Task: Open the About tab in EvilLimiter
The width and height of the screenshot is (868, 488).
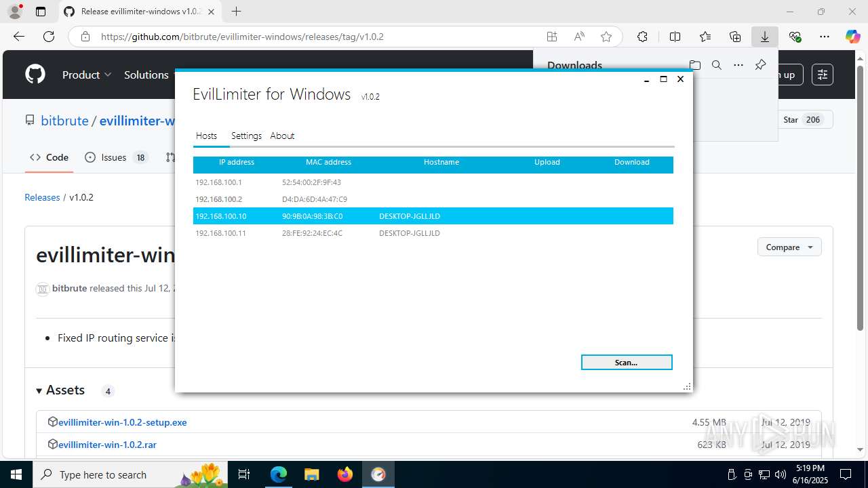Action: (x=282, y=136)
